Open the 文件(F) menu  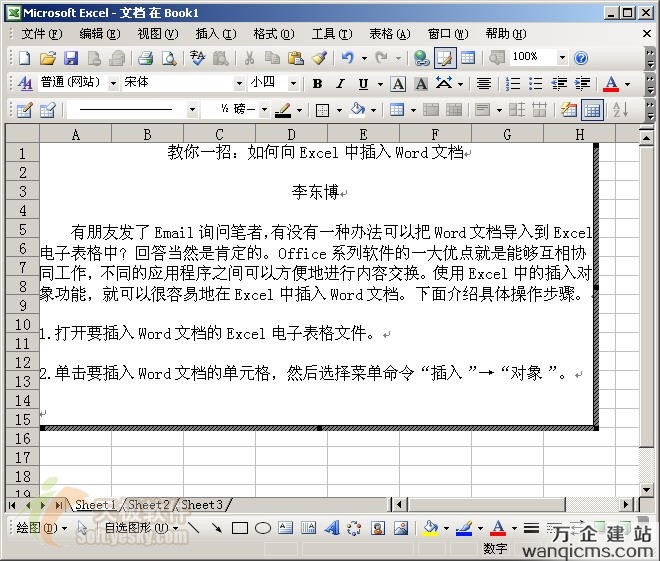coord(42,34)
